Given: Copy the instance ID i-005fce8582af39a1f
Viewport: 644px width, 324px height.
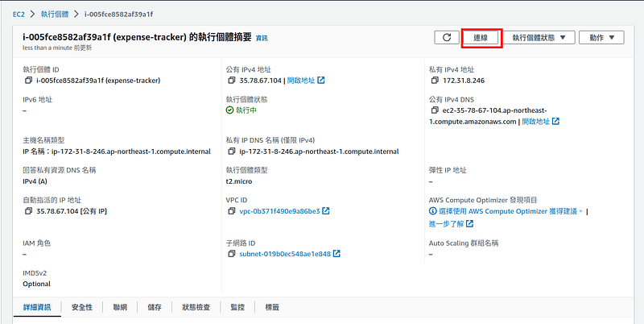Looking at the screenshot, I should pos(28,81).
